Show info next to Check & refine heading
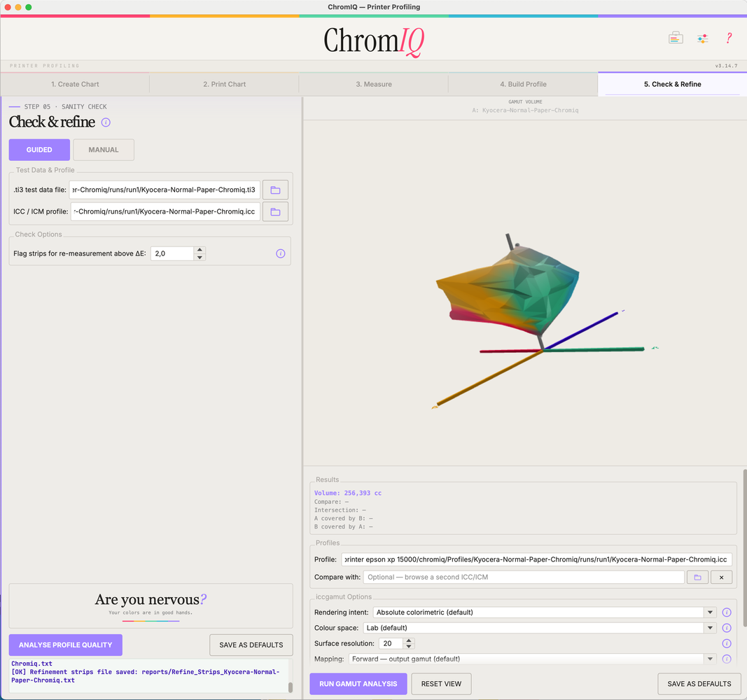This screenshot has height=700, width=747. [x=106, y=122]
